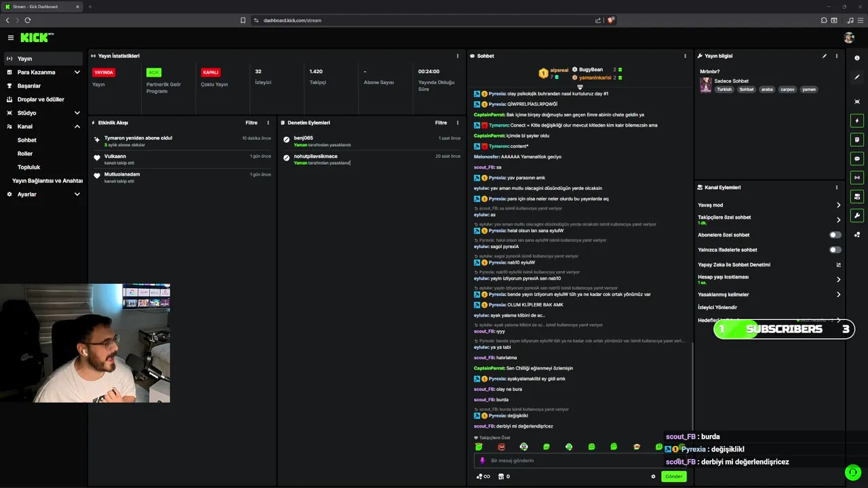This screenshot has width=868, height=488.
Task: Click the AÇIK partner program badge
Action: (154, 73)
